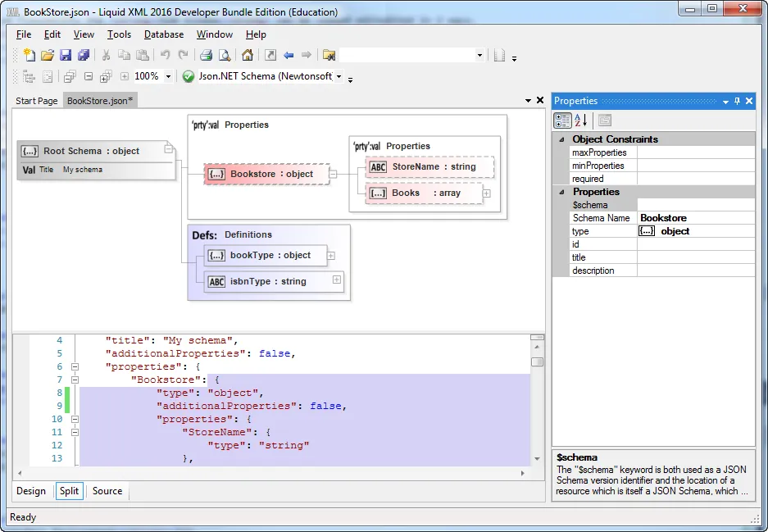Open Print Preview from the toolbar
Screen dimensions: 768x532
(x=224, y=56)
